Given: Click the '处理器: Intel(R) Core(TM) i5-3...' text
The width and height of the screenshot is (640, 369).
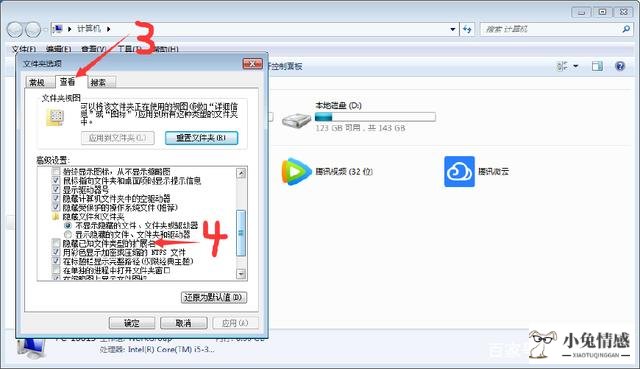Looking at the screenshot, I should [157, 349].
